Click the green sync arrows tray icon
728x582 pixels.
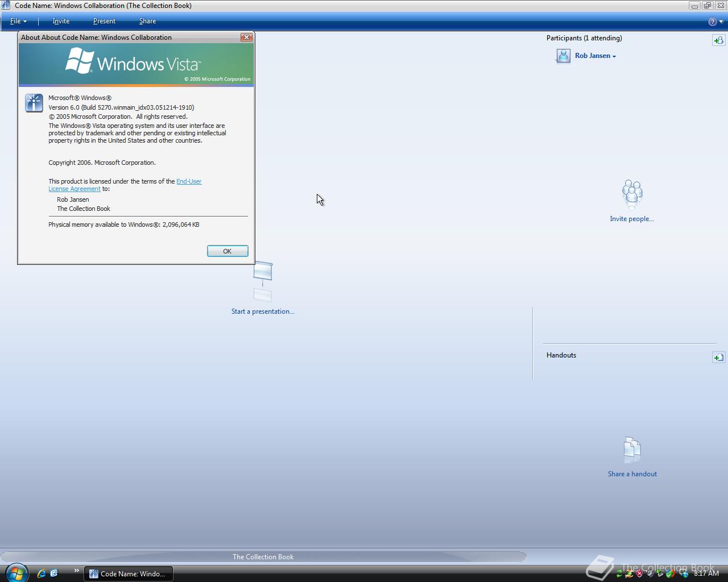(x=619, y=573)
